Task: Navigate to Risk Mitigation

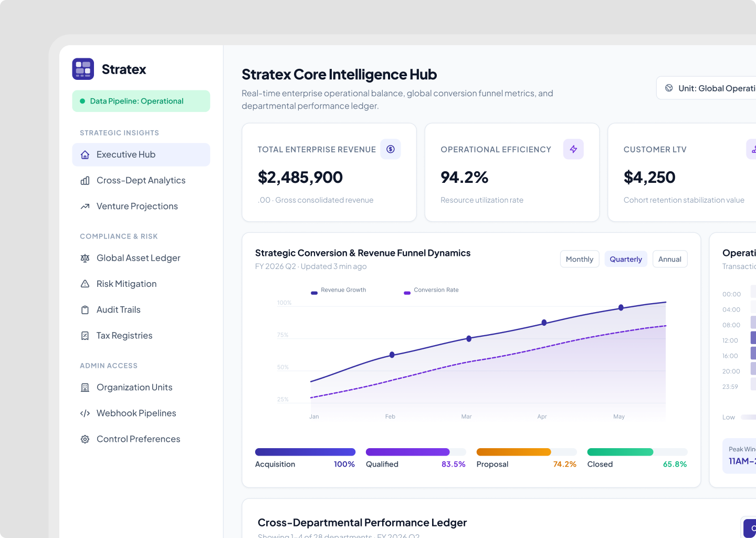Action: click(141, 284)
